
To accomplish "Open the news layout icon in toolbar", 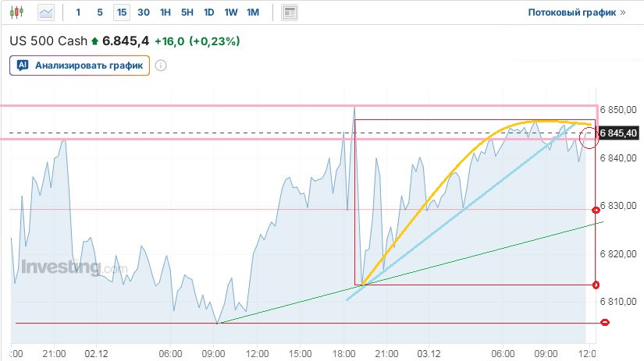I will pos(290,12).
